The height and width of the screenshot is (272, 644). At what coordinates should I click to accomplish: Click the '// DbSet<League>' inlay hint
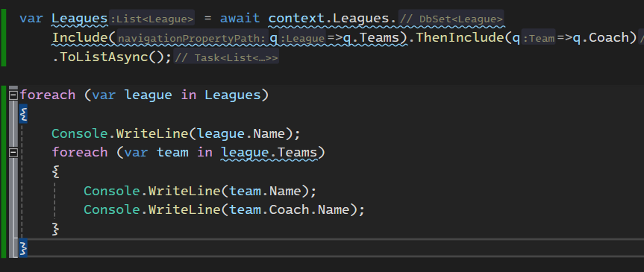tap(451, 19)
